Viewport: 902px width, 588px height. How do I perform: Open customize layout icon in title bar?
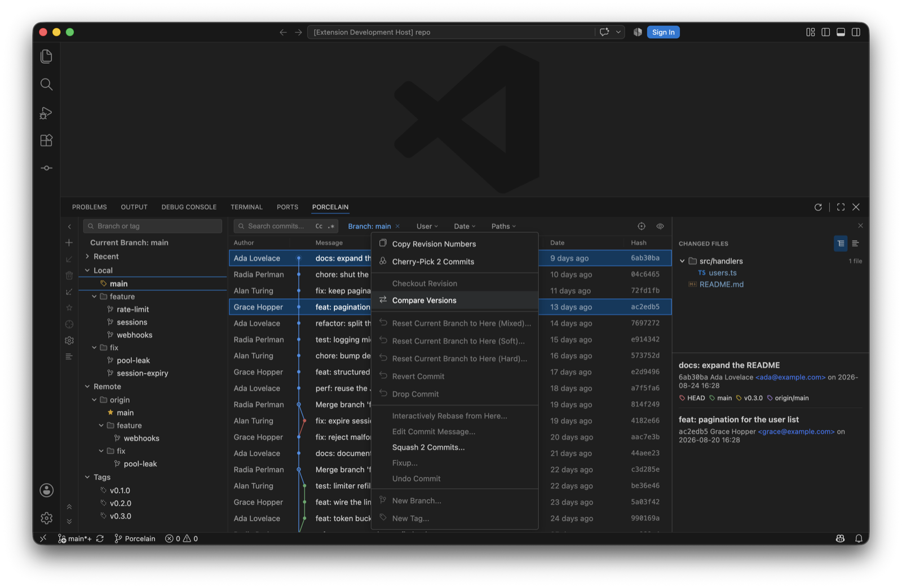point(811,32)
